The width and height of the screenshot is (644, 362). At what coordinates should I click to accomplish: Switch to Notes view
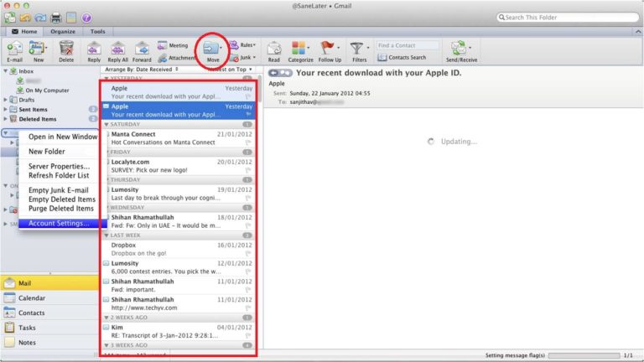click(49, 342)
